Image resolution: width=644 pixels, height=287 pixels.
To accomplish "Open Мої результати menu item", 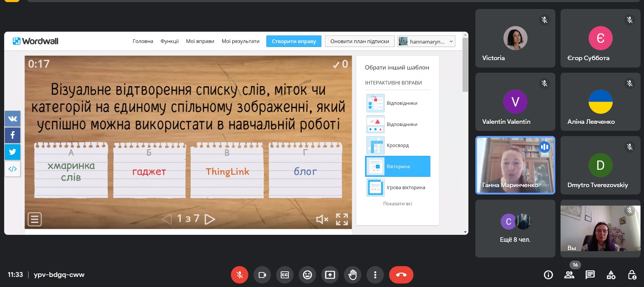I will pyautogui.click(x=241, y=41).
